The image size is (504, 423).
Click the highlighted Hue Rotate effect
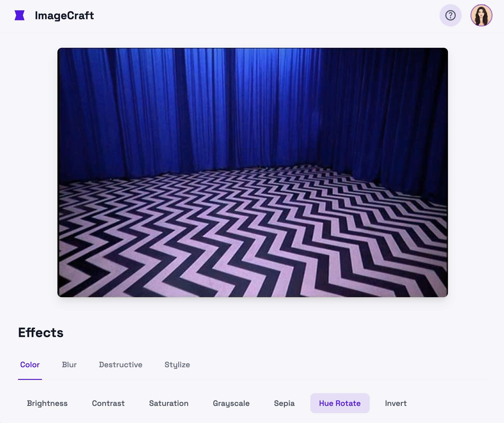[x=340, y=403]
